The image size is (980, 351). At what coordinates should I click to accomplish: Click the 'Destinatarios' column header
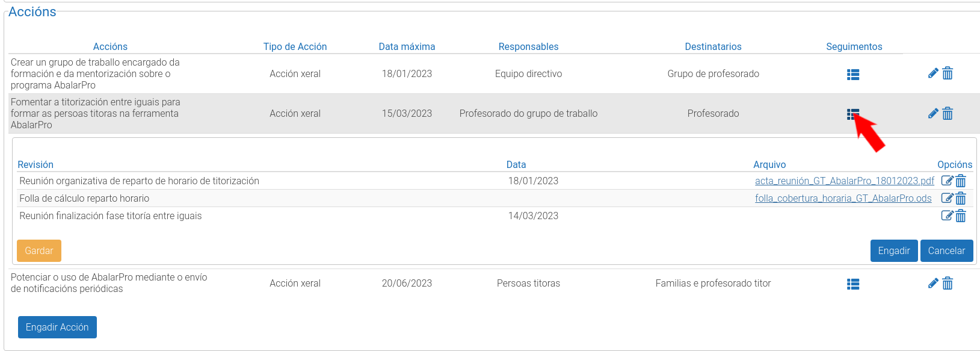(713, 46)
